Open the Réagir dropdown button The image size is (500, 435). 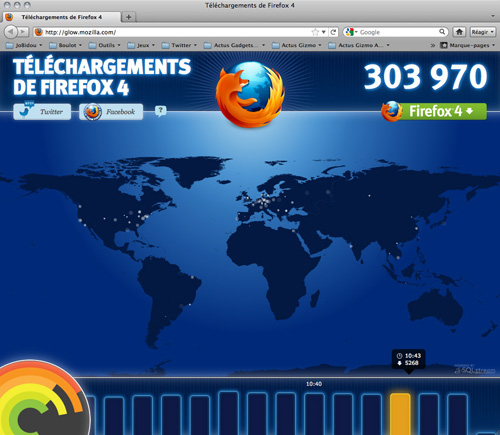coord(483,32)
